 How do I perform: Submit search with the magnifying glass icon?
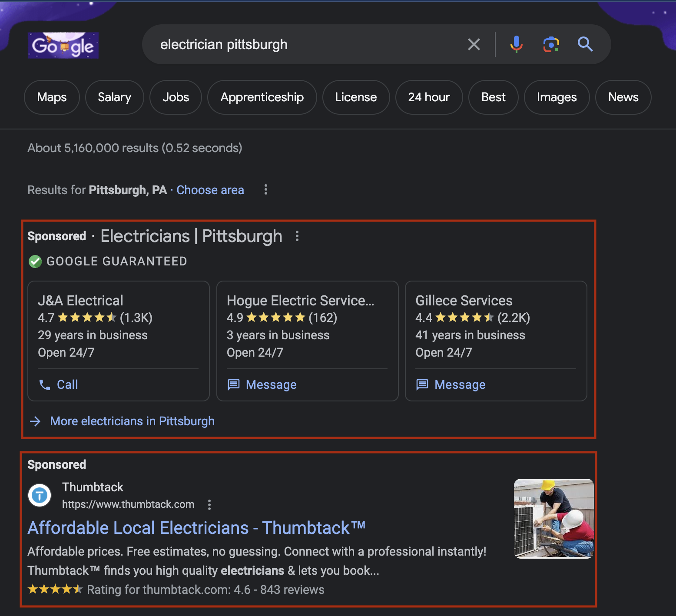(585, 44)
